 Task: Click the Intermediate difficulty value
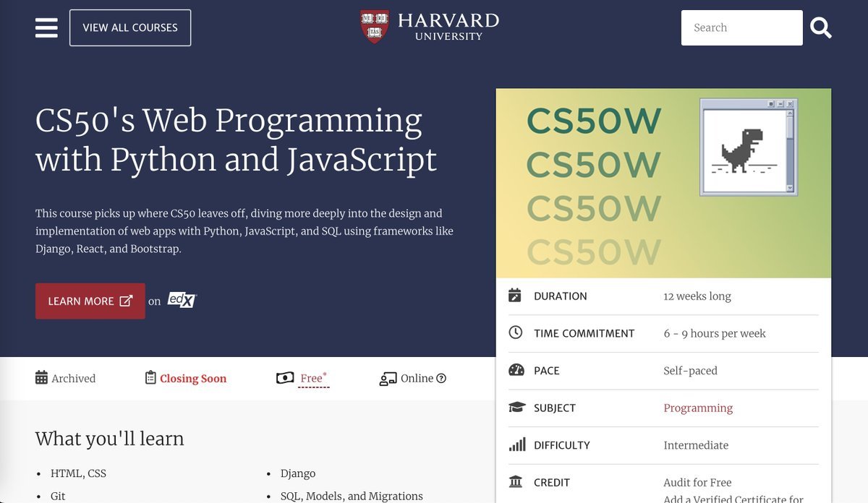tap(696, 445)
